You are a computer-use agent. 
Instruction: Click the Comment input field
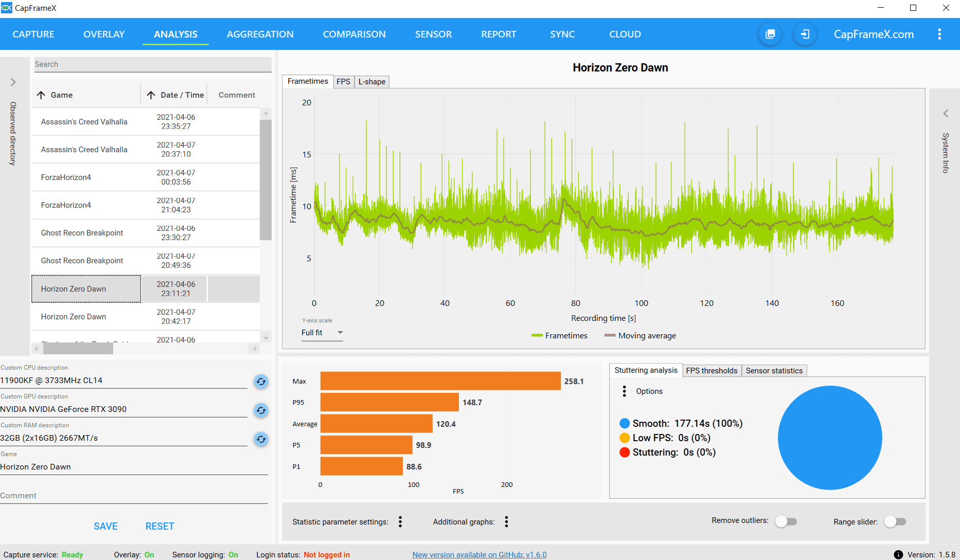134,496
